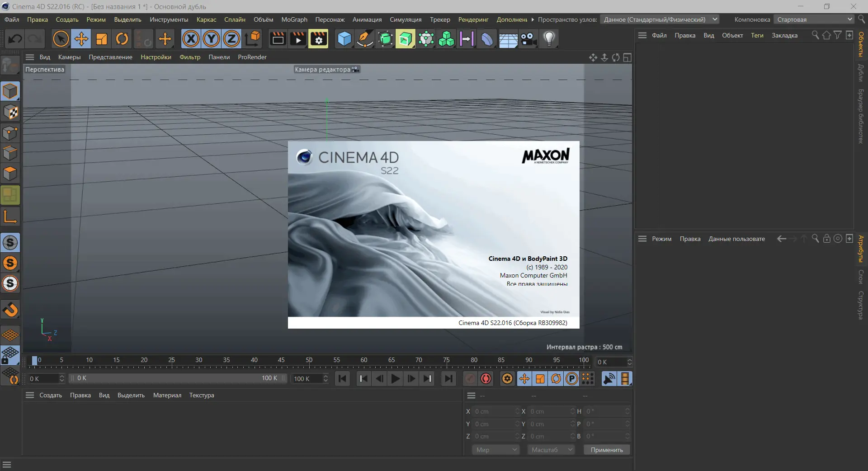Open the Мир coordinate system dropdown
This screenshot has width=868, height=471.
click(x=496, y=450)
